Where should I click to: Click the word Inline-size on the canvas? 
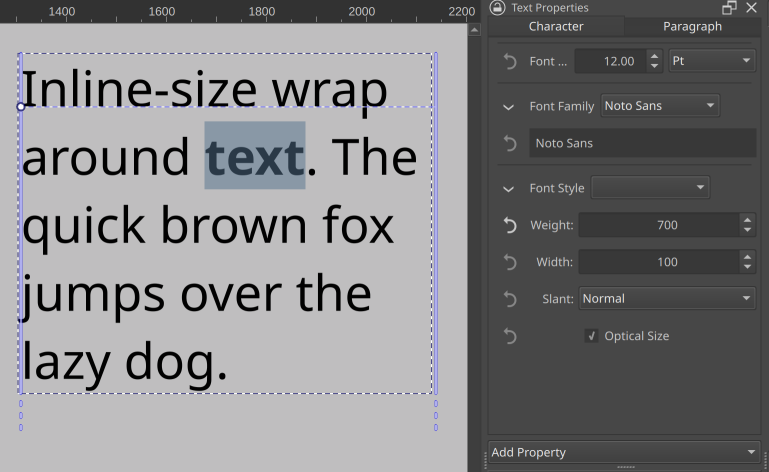point(139,89)
